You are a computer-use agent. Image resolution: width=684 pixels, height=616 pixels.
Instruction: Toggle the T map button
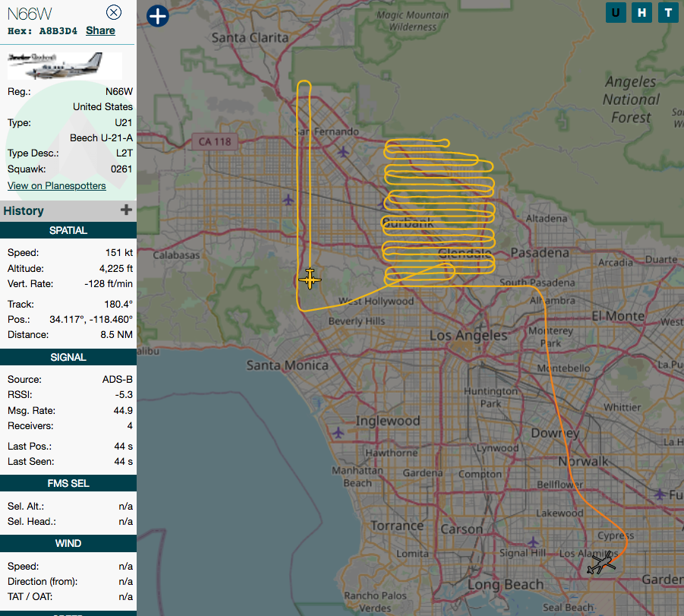click(668, 12)
